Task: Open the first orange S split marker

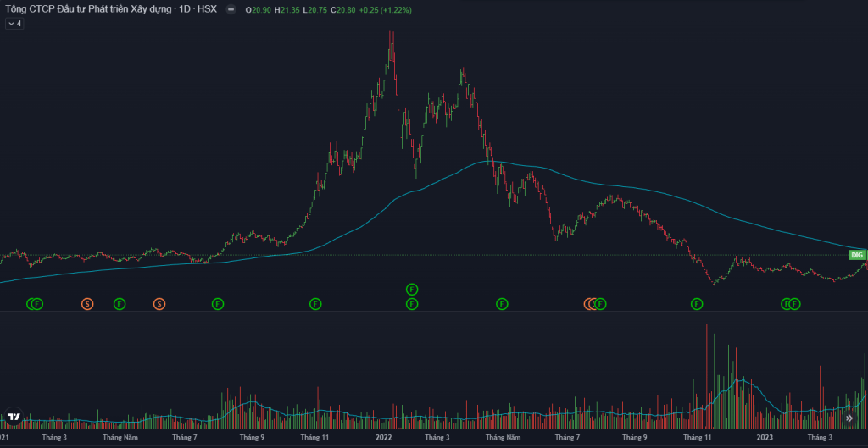Action: click(86, 303)
